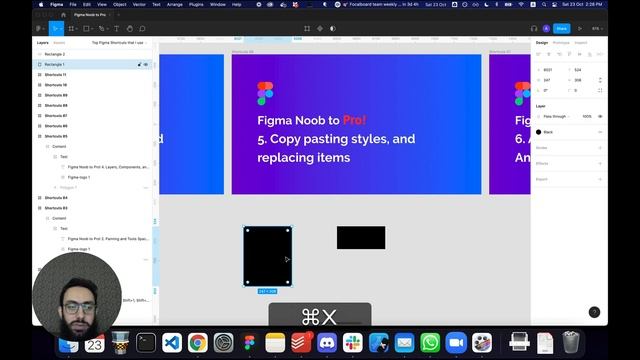640x360 pixels.
Task: Open the File menu
Action: point(73,4)
